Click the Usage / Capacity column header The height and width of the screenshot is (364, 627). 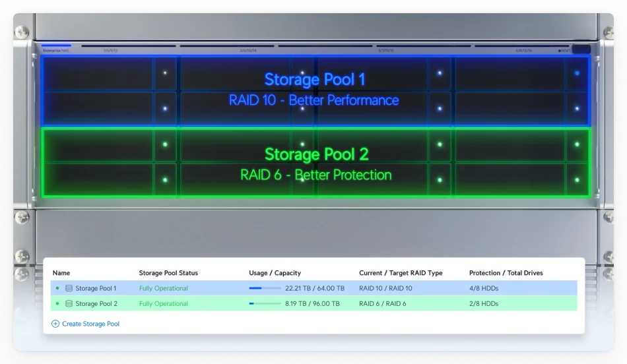pos(275,273)
